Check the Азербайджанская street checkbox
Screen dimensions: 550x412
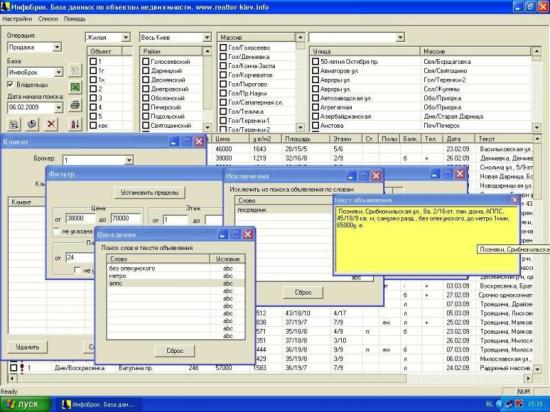[x=315, y=116]
